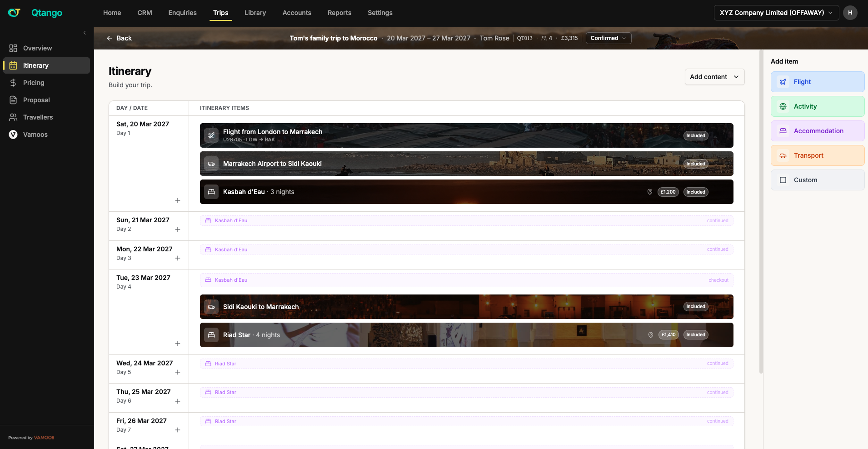Go to the Settings tab
The width and height of the screenshot is (868, 449).
380,13
